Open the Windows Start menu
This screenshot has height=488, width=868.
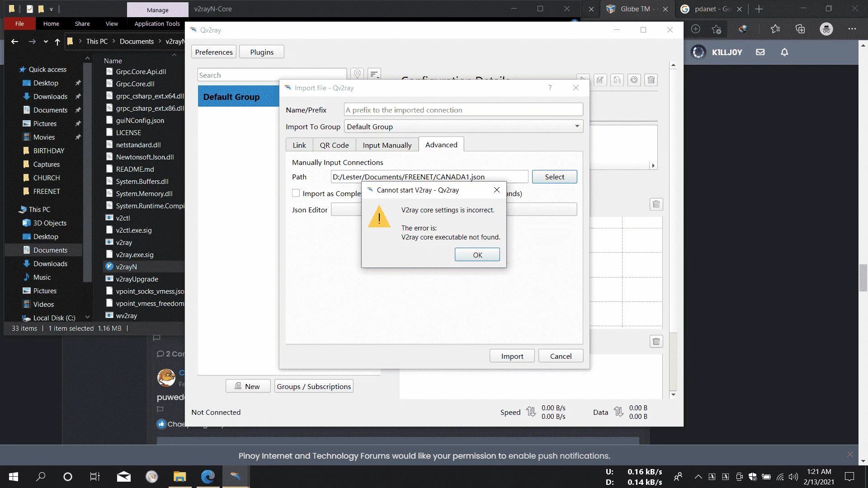14,477
